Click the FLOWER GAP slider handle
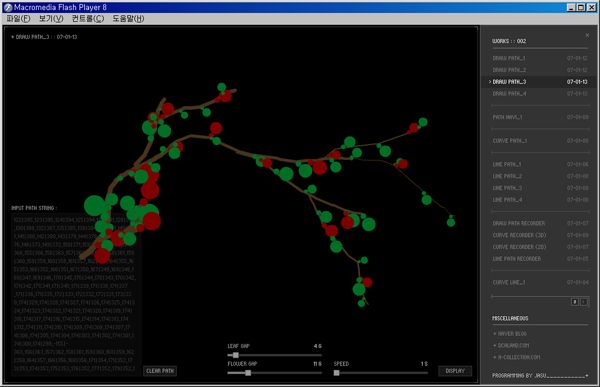The image size is (600, 387). [248, 372]
